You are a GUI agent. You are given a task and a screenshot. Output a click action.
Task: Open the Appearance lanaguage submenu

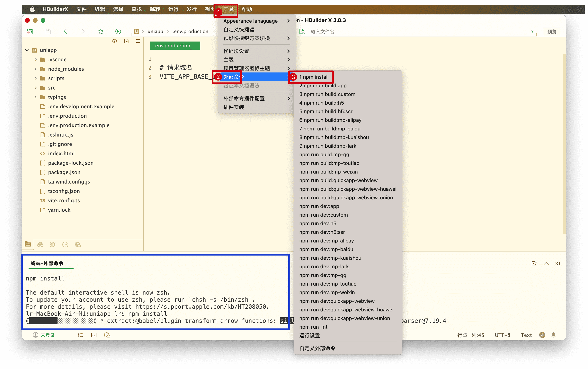coord(257,21)
